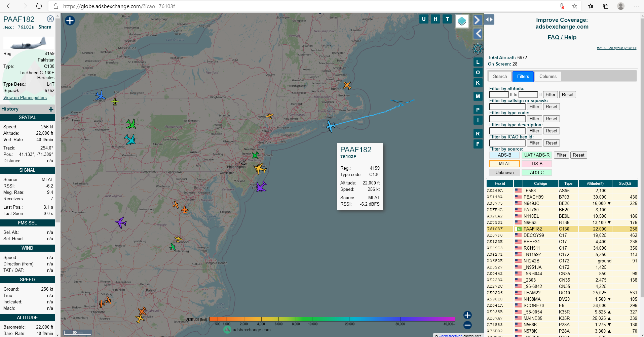Image resolution: width=644 pixels, height=337 pixels.
Task: Open the map settings gear
Action: click(478, 49)
